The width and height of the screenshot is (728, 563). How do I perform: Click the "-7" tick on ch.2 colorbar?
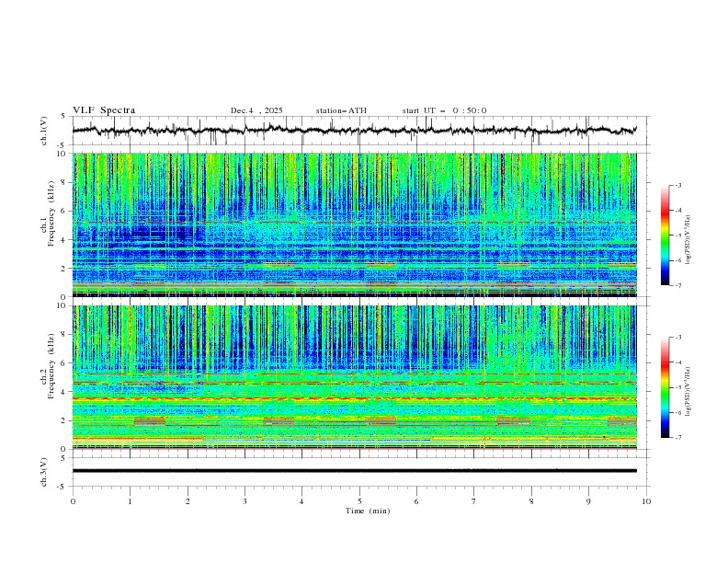(678, 437)
